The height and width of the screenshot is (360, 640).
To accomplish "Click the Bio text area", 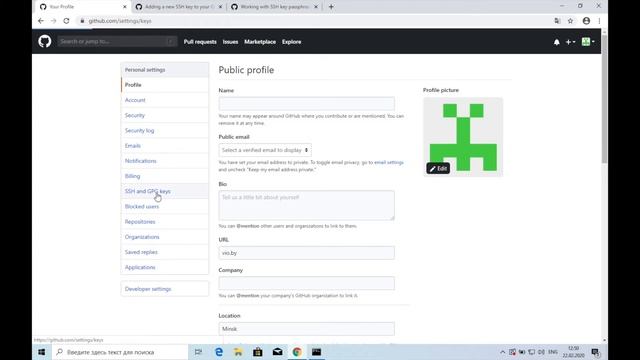I will tap(307, 205).
